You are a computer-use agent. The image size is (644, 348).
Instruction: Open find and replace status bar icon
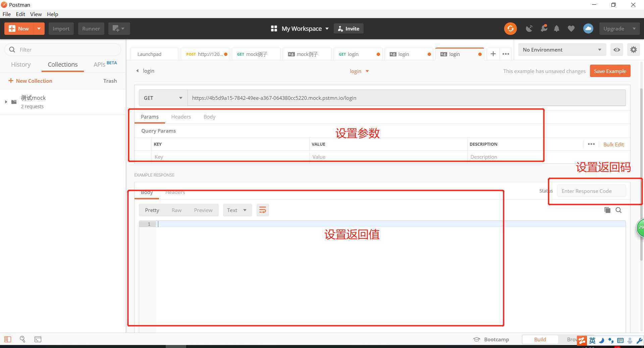click(x=22, y=339)
